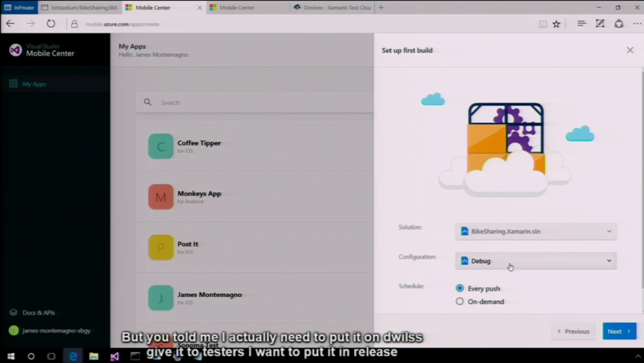Open Make a Web Note pen icon

click(x=600, y=24)
